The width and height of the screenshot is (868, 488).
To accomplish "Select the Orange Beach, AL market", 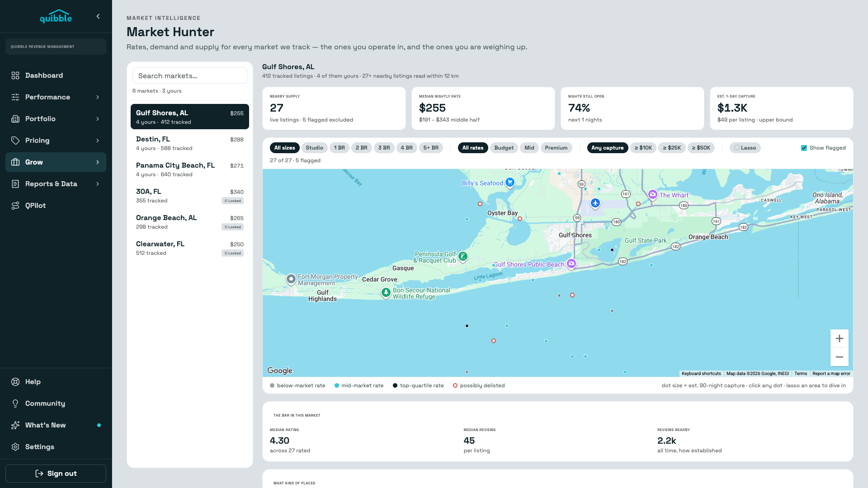I will click(x=190, y=222).
